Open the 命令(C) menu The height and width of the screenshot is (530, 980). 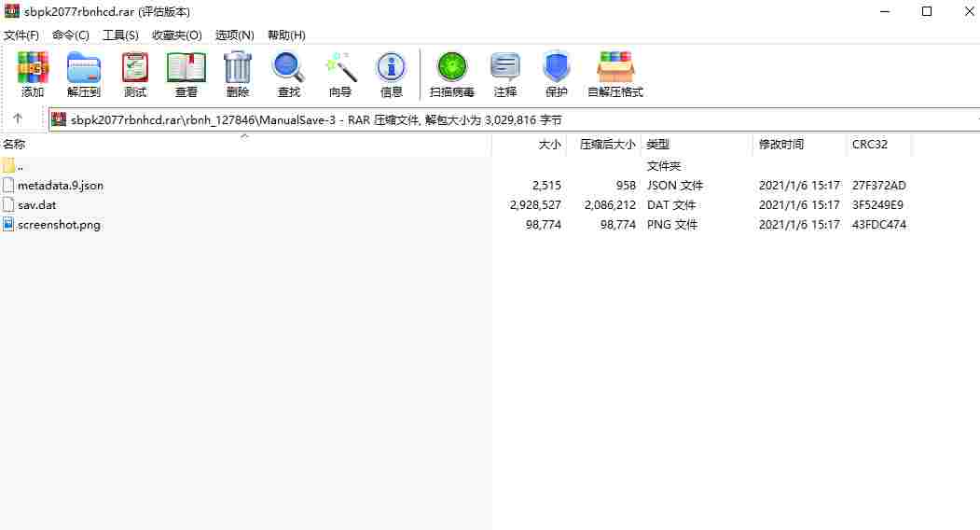click(x=71, y=35)
